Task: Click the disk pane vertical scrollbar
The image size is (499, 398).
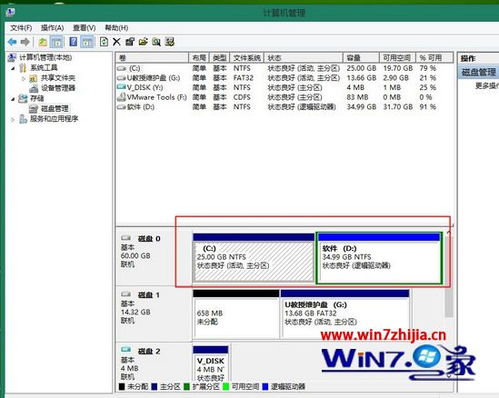Action: 449,302
